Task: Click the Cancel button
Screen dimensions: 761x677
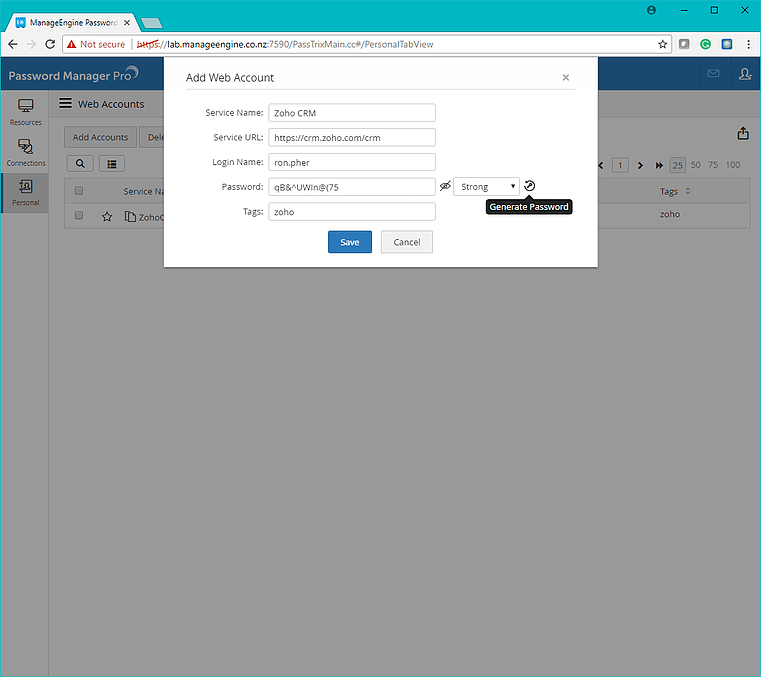Action: click(x=407, y=242)
